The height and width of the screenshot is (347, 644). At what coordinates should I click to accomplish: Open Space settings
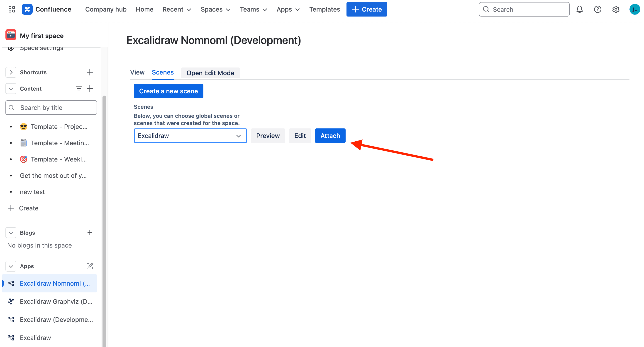point(41,48)
